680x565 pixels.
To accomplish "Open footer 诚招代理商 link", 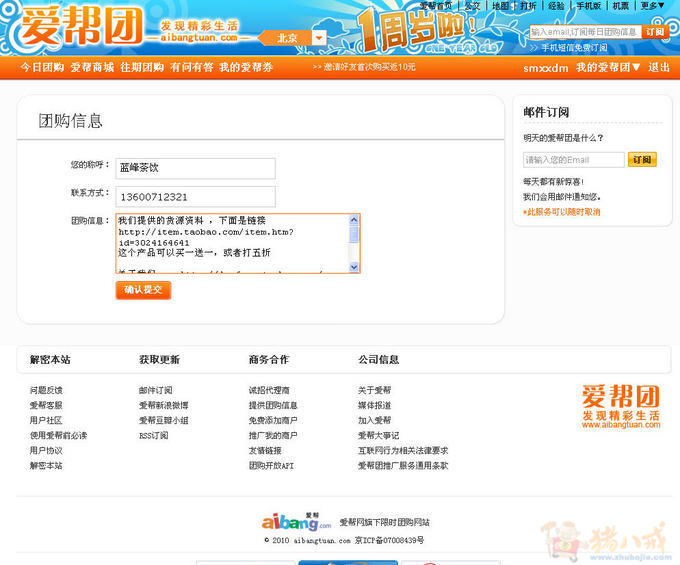I will click(269, 390).
